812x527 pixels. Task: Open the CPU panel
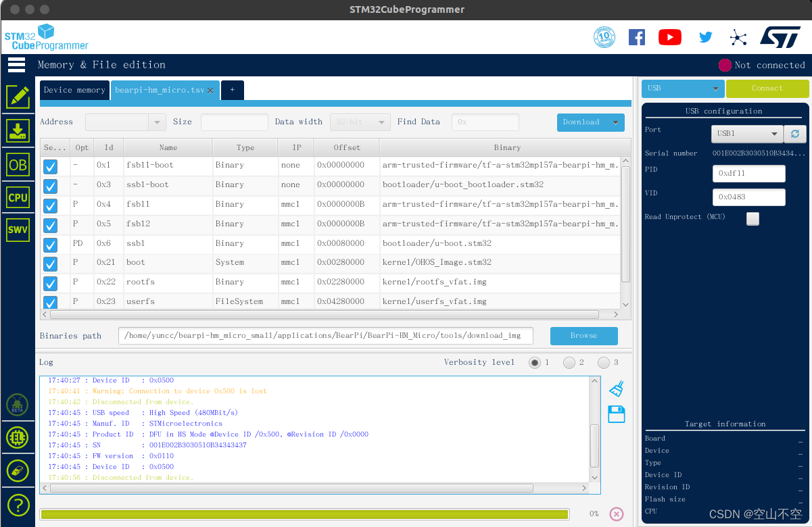click(18, 197)
